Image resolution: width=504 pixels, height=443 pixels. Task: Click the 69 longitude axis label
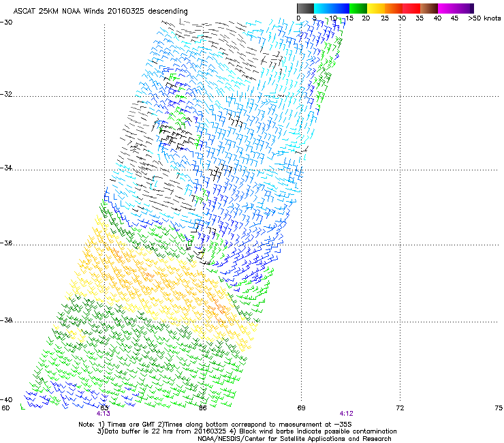point(301,408)
